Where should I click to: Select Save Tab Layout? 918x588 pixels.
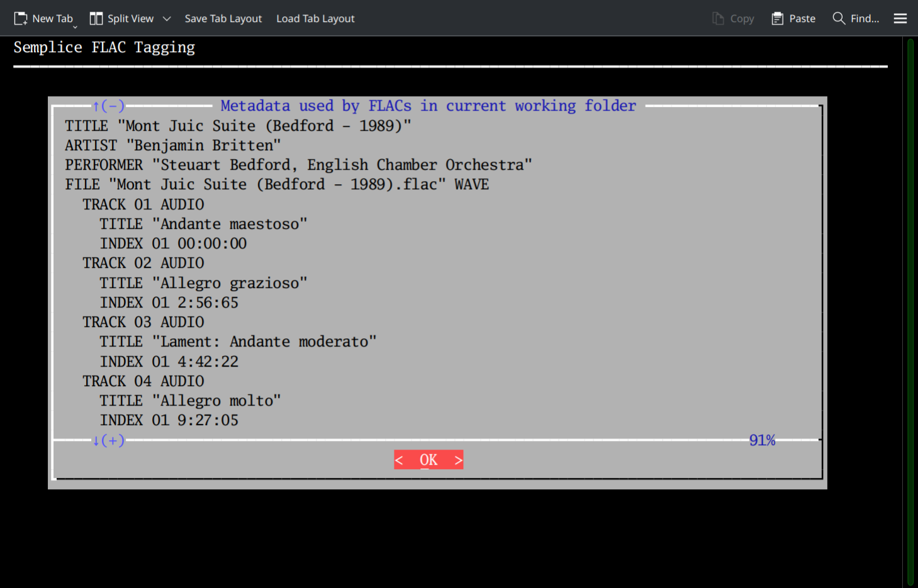(x=223, y=18)
